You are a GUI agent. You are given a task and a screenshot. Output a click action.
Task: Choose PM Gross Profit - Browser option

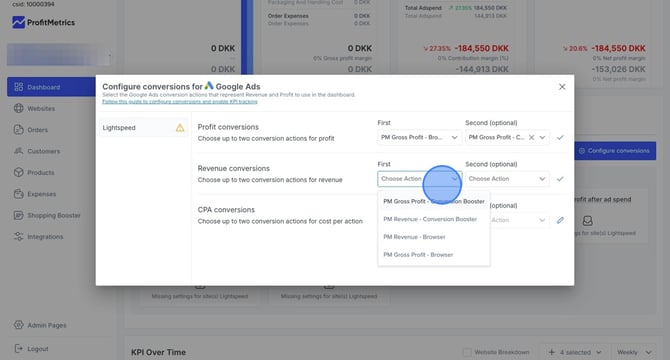click(x=434, y=255)
